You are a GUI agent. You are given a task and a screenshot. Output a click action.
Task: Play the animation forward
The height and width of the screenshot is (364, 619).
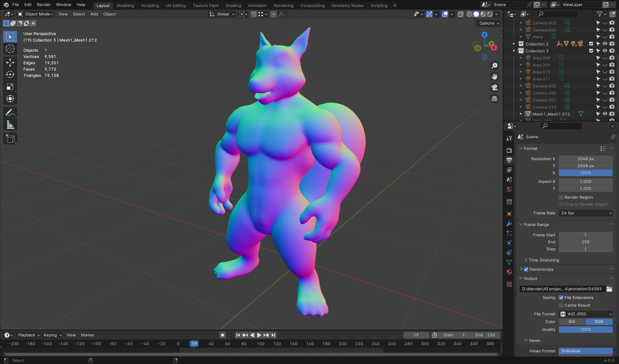[x=259, y=335]
